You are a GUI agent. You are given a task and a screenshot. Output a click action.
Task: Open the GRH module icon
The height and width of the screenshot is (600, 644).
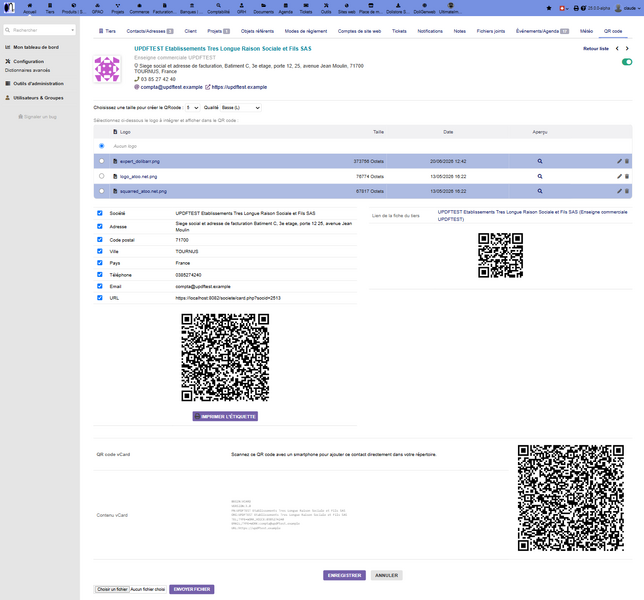242,5
